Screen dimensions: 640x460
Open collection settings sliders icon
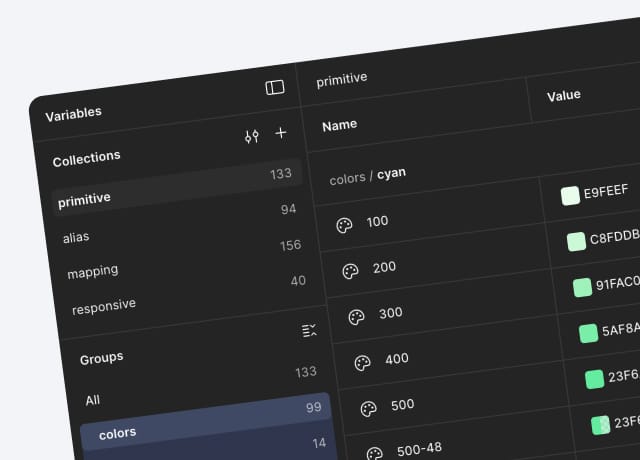252,136
